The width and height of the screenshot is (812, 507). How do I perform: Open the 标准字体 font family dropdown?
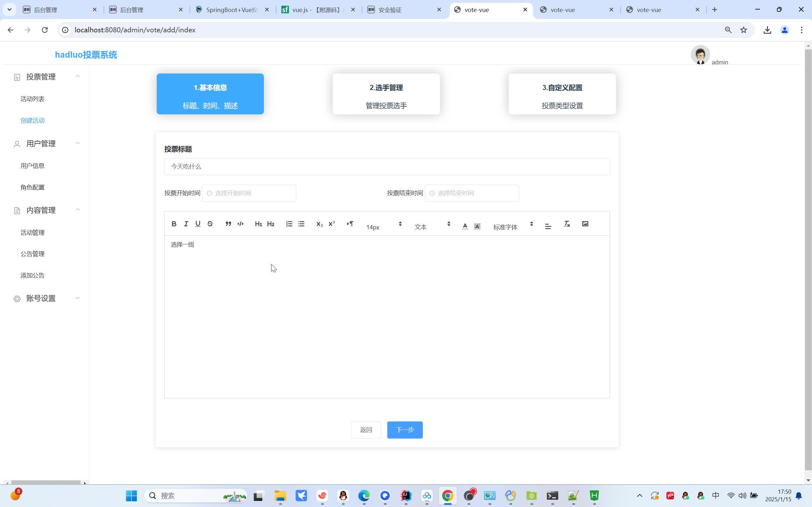(506, 227)
